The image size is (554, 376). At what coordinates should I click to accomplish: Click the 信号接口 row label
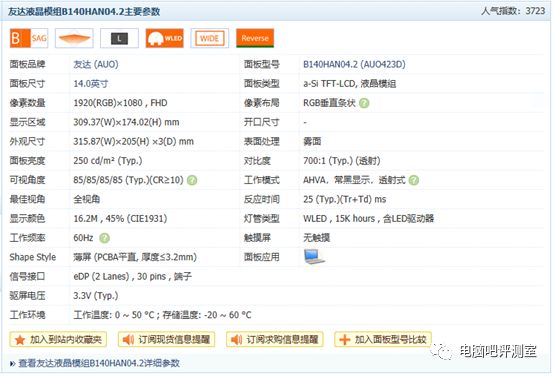point(27,276)
